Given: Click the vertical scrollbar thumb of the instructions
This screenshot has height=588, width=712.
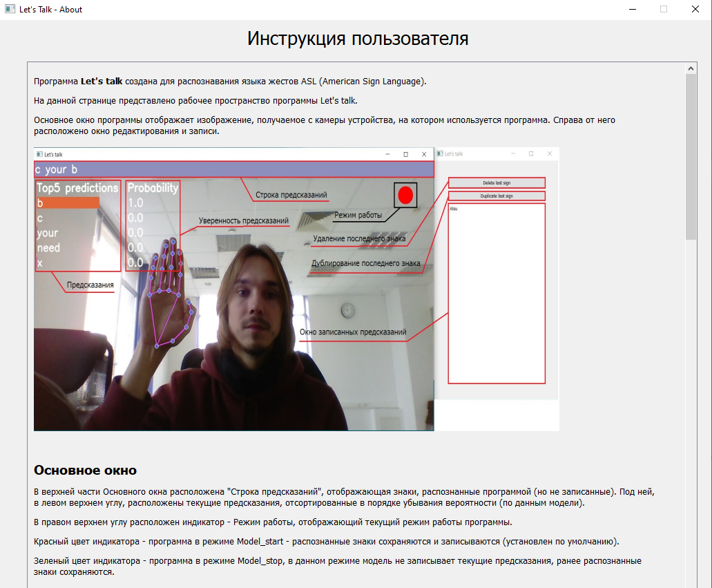Looking at the screenshot, I should point(691,157).
